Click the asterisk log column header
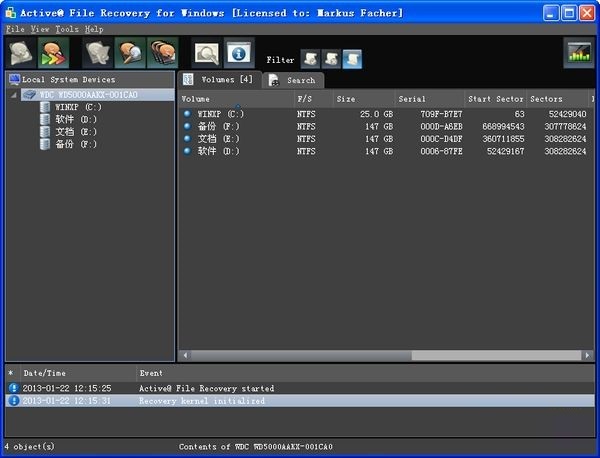Screen dimensions: 600x458 pyautogui.click(x=11, y=373)
